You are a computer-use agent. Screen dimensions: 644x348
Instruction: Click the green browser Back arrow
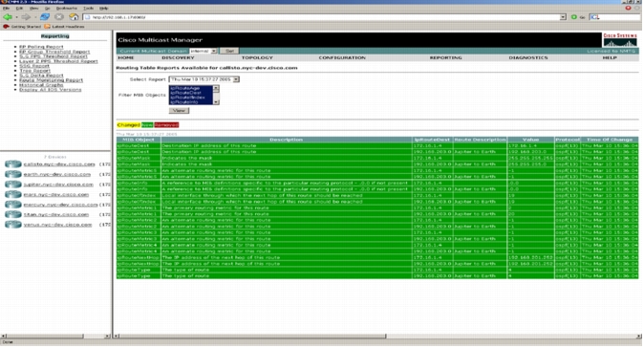(8, 17)
